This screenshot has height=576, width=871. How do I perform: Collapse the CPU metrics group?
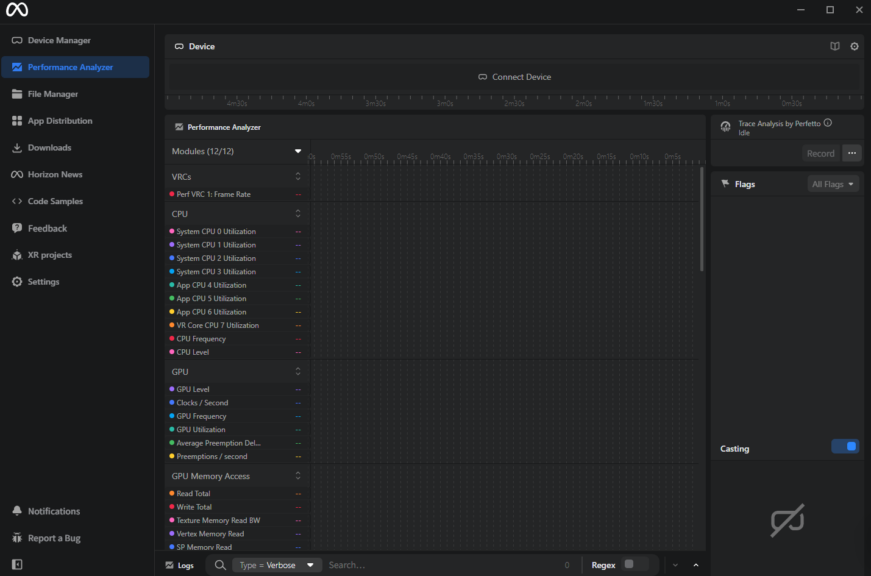[x=297, y=214]
